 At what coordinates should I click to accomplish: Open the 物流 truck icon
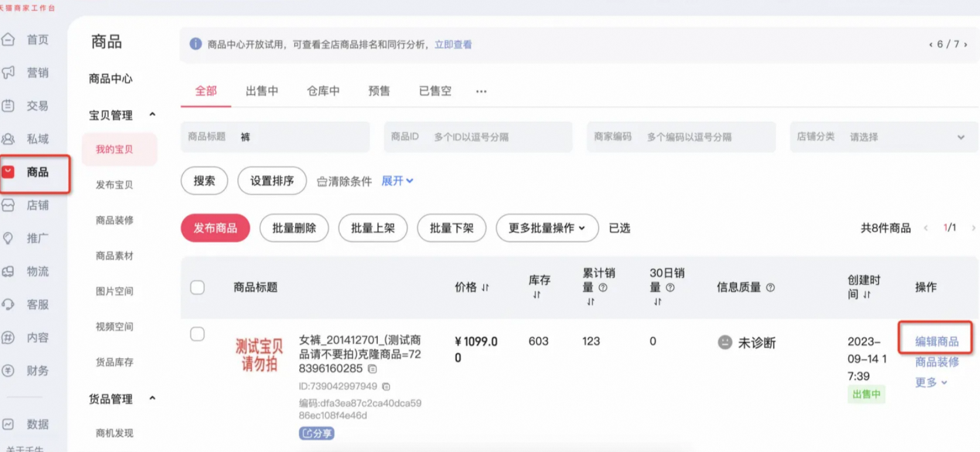click(x=8, y=271)
